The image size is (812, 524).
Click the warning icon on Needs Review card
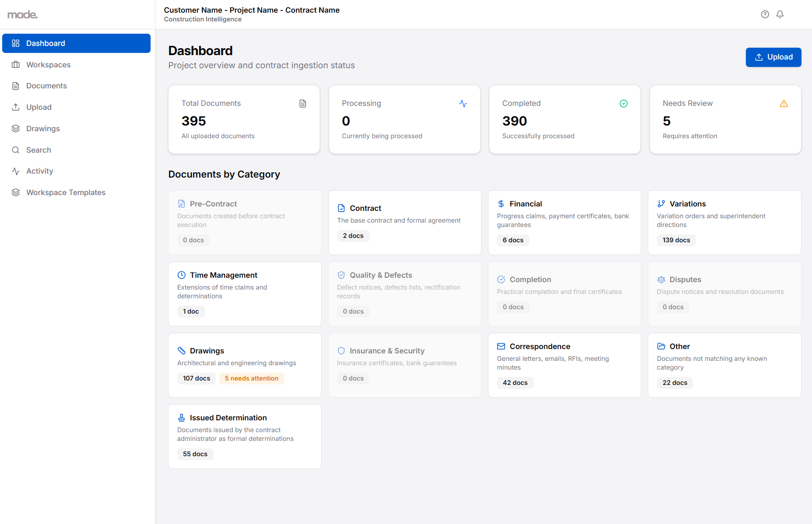click(784, 104)
